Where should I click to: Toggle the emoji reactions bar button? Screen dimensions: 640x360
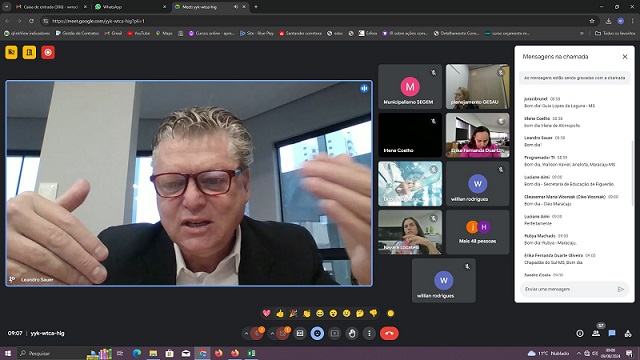pyautogui.click(x=317, y=333)
